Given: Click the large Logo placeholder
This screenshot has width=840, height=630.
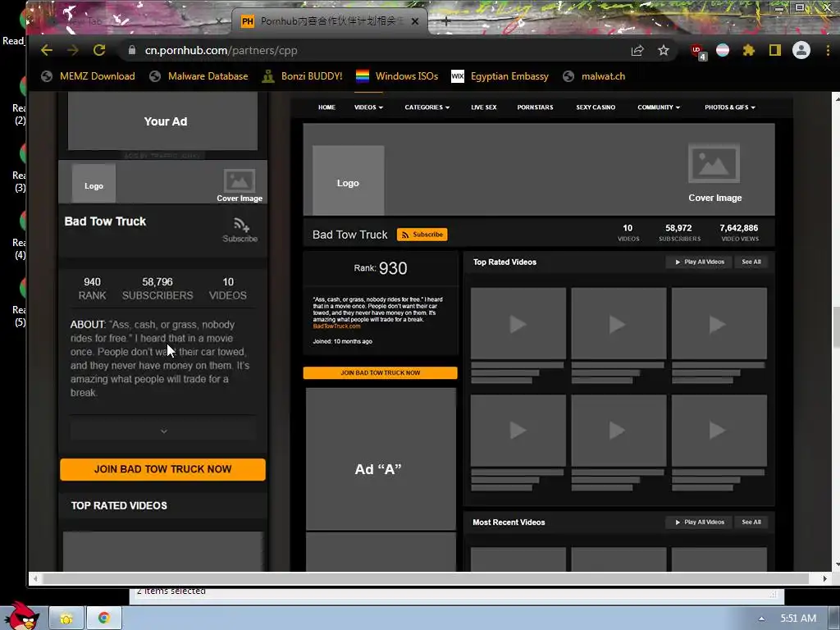Looking at the screenshot, I should tap(348, 180).
